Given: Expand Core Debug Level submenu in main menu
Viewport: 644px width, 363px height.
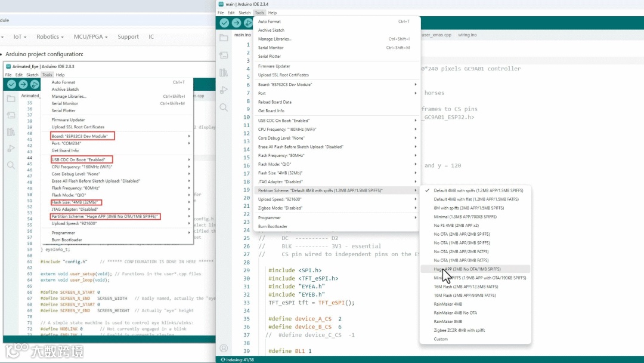Looking at the screenshot, I should (x=337, y=138).
